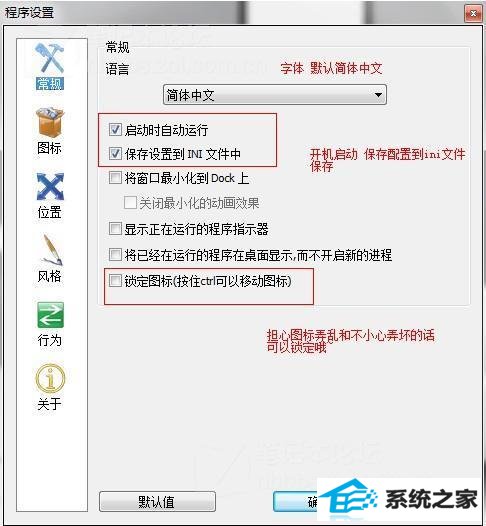Screen dimensions: 486x526
Task: Enable 将窗口最小化到 Dock 上 checkbox
Action: coord(115,178)
